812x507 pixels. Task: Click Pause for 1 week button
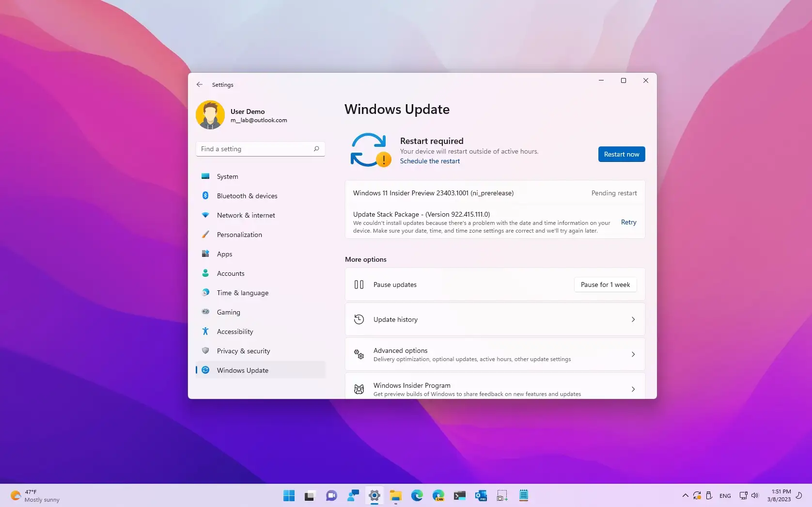click(x=606, y=285)
